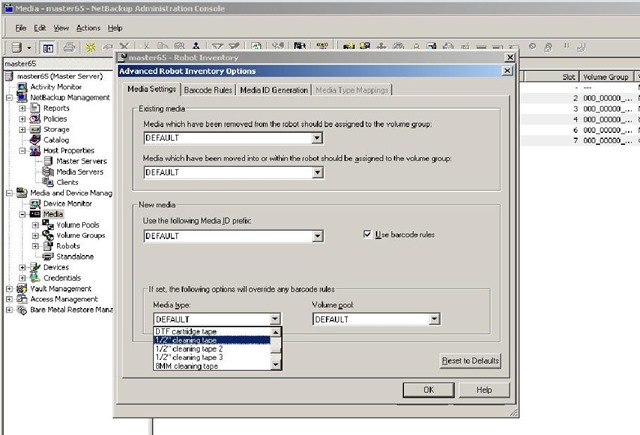Toggle the Use barcode rules checkbox

point(367,234)
